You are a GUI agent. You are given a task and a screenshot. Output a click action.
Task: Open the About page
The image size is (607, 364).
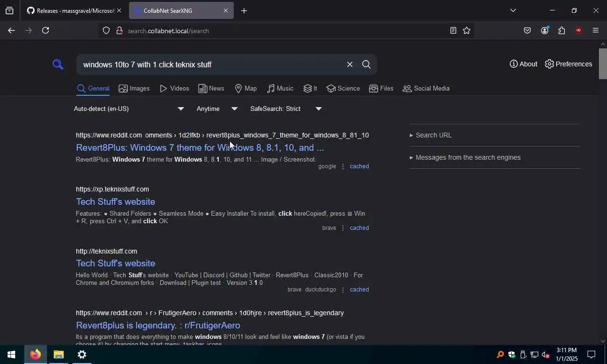point(524,64)
